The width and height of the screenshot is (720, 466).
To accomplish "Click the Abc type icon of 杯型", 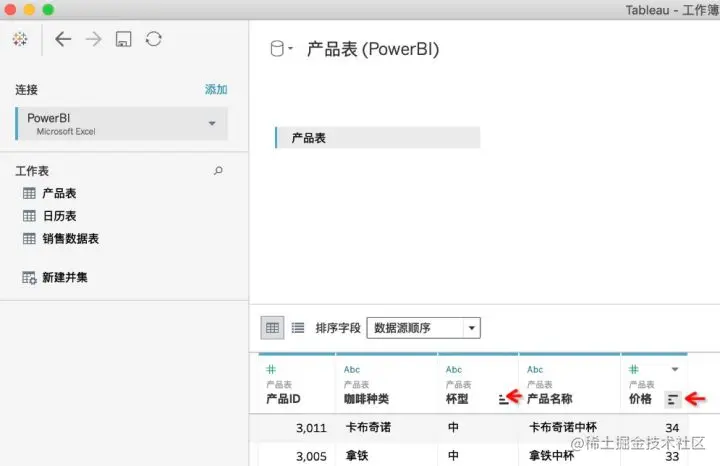I will point(454,370).
